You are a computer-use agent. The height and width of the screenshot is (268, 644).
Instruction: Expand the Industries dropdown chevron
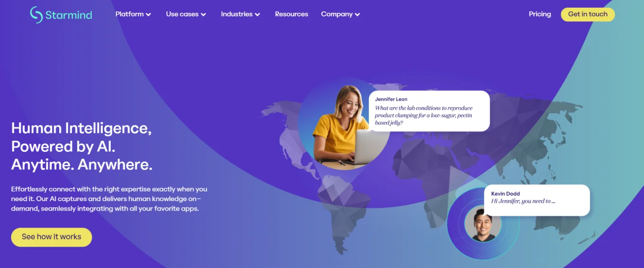(x=258, y=15)
